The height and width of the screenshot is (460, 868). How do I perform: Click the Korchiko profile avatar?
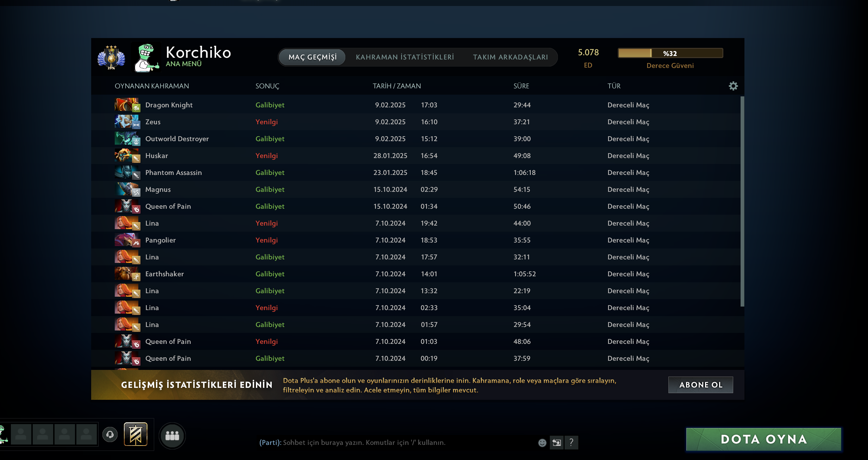click(x=146, y=57)
